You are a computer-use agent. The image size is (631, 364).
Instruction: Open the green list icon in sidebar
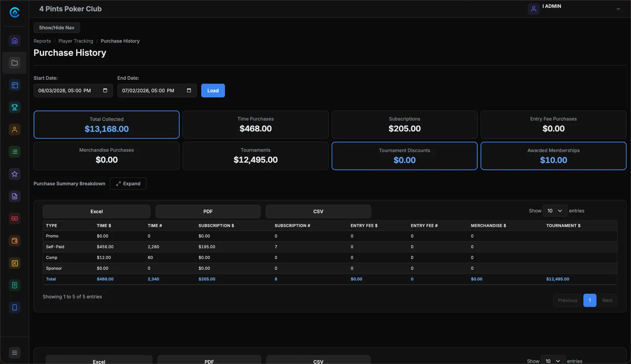(15, 152)
